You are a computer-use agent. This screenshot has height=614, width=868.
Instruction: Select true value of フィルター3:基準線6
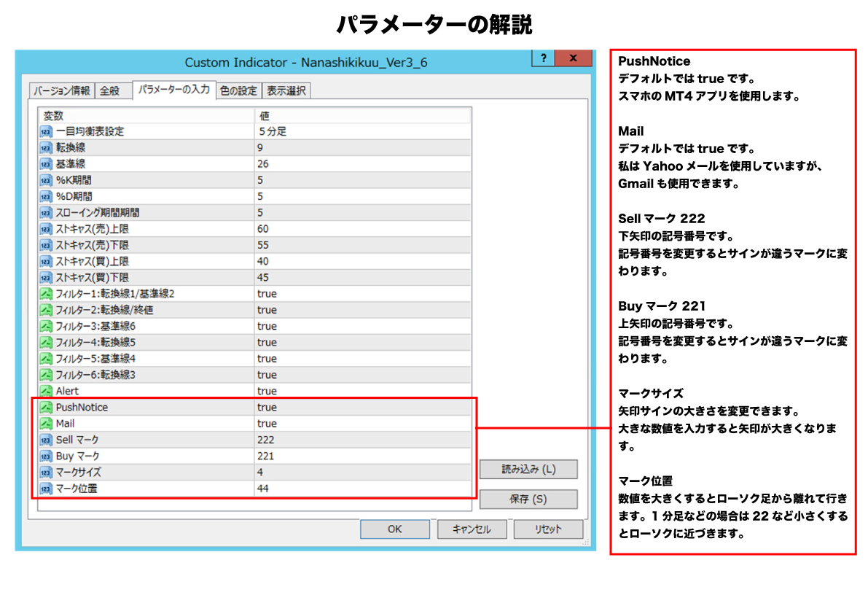click(x=267, y=326)
